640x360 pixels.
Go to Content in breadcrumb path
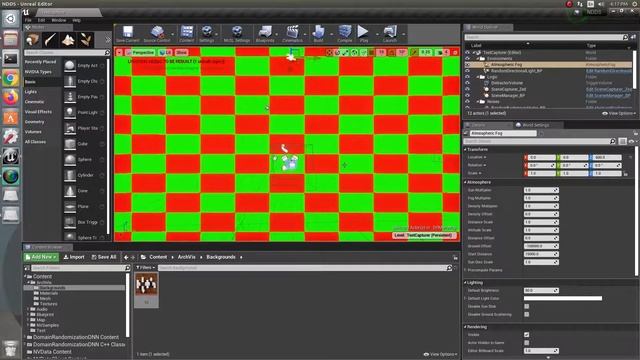coord(158,257)
